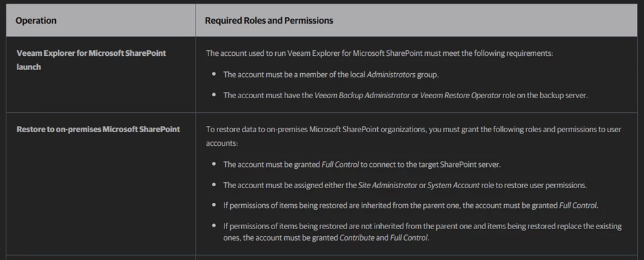Image resolution: width=644 pixels, height=260 pixels.
Task: Click the Veeam Restore Operator role text
Action: [461, 95]
